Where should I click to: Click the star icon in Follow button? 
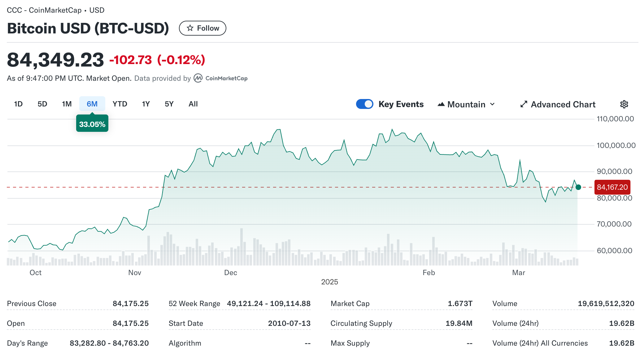(190, 28)
